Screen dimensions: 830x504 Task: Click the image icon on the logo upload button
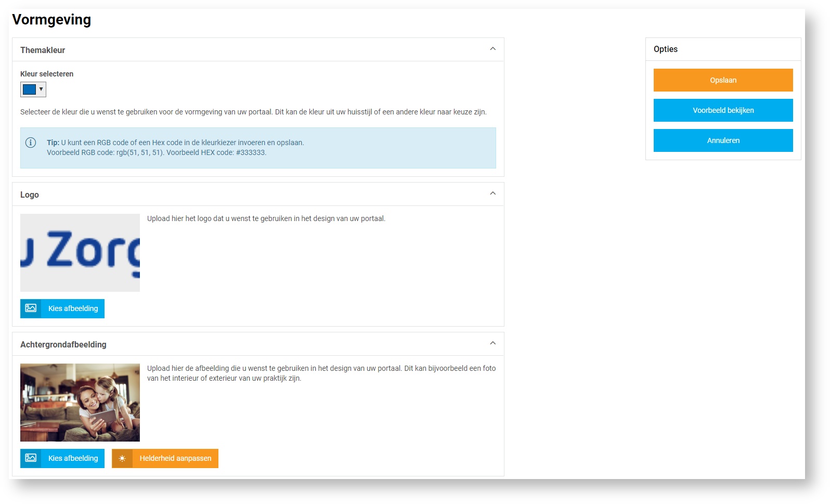pyautogui.click(x=31, y=308)
